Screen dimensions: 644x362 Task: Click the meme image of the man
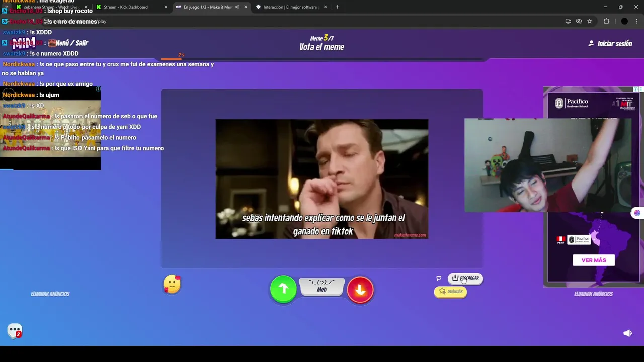tap(322, 179)
